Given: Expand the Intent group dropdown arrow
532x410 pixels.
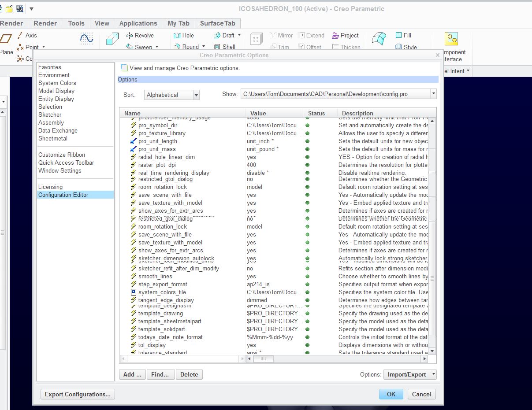Looking at the screenshot, I should click(x=468, y=71).
